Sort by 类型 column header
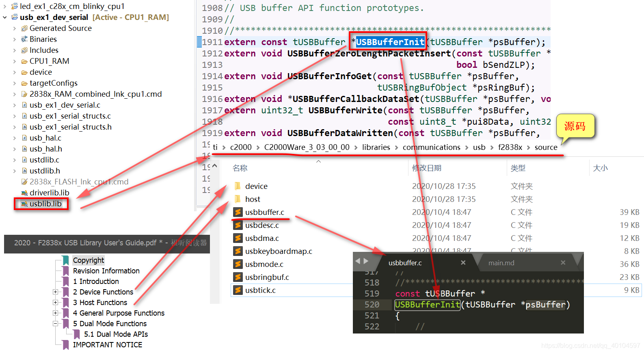This screenshot has height=353, width=644. 518,168
